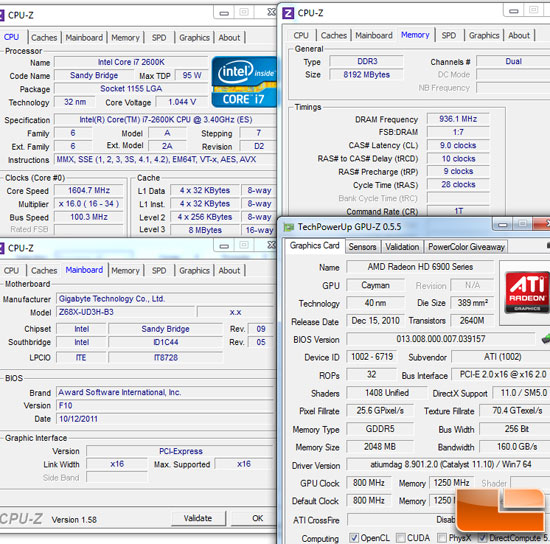Image resolution: width=550 pixels, height=544 pixels.
Task: Click the Core Voltage value '1.044 V'
Action: coord(182,102)
